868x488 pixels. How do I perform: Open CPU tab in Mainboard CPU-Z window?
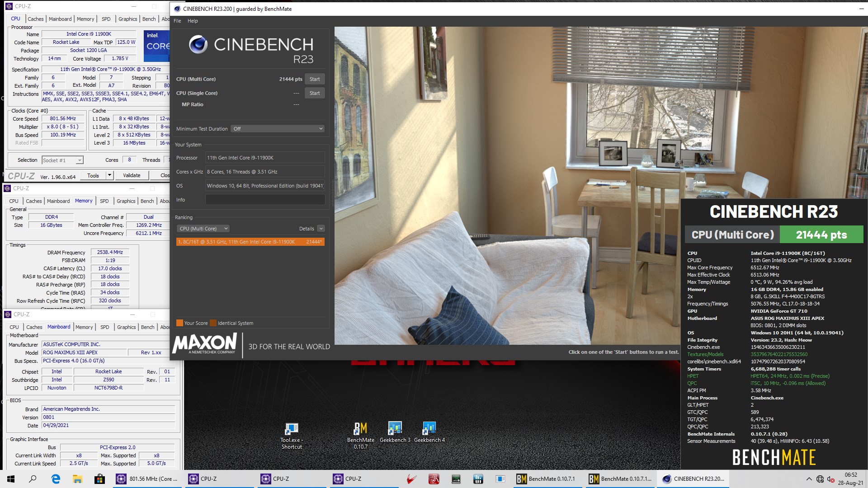(x=14, y=327)
